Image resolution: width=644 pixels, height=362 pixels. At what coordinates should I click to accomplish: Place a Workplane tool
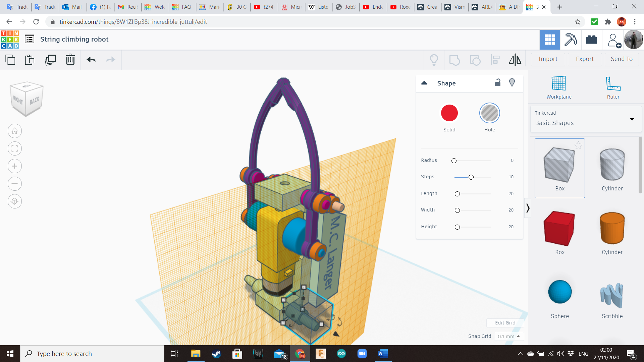coord(559,87)
